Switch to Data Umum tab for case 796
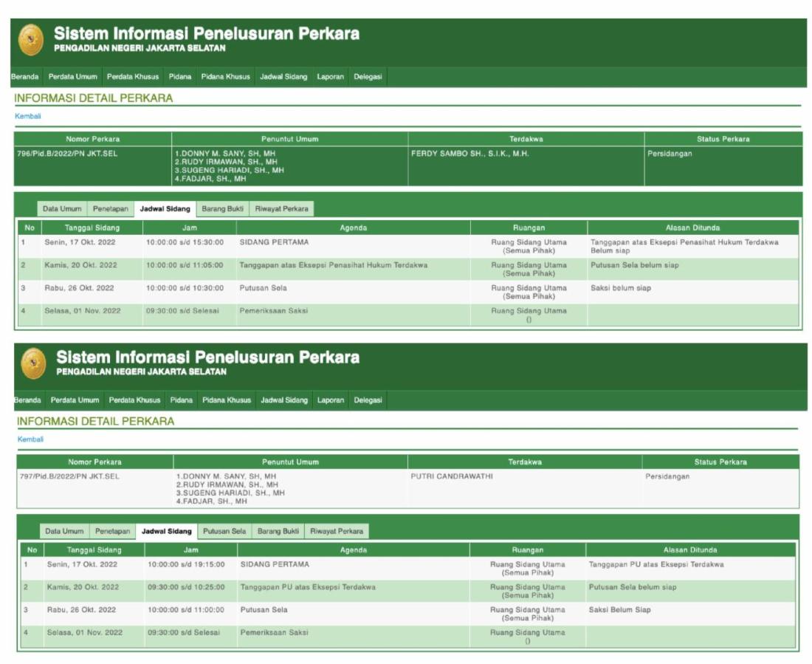This screenshot has height=664, width=812. (62, 209)
